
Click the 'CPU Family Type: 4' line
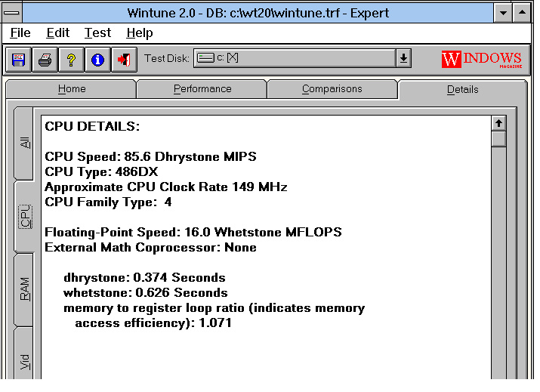[108, 202]
